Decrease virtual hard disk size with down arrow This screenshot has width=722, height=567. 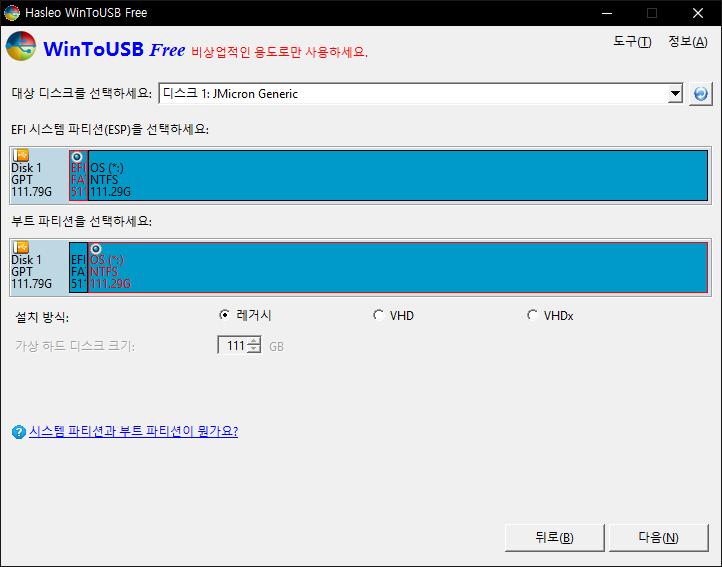tap(254, 350)
